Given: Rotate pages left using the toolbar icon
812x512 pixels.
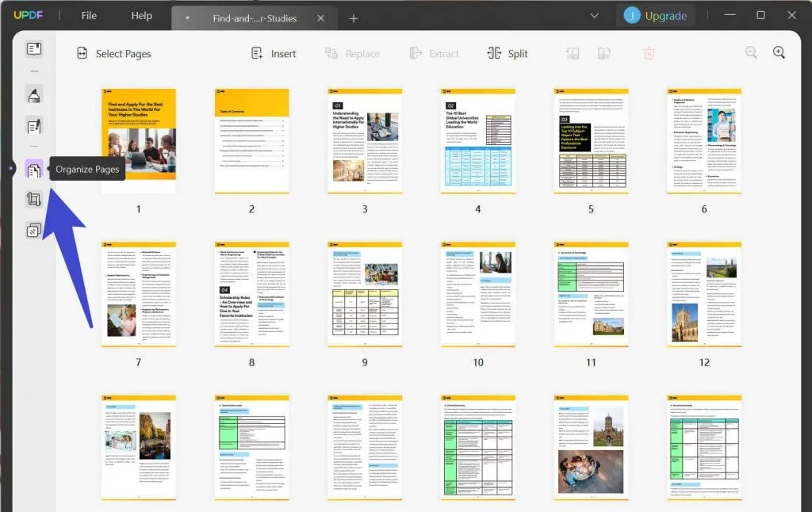Looking at the screenshot, I should pos(573,52).
